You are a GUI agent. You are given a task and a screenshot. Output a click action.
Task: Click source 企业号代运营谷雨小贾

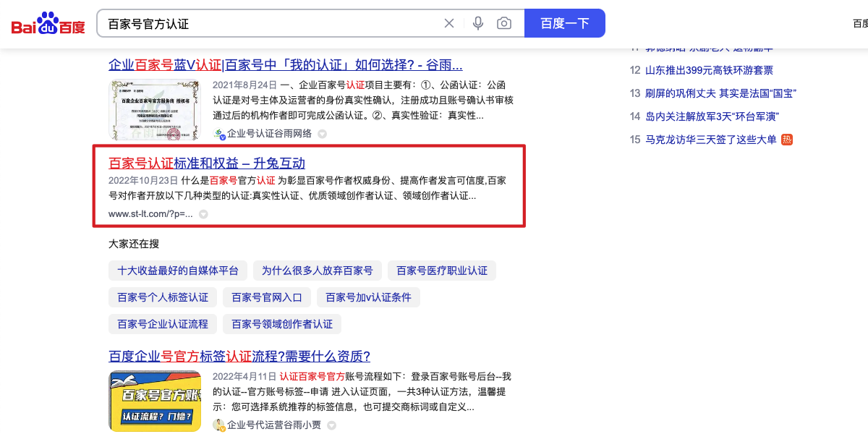point(275,425)
